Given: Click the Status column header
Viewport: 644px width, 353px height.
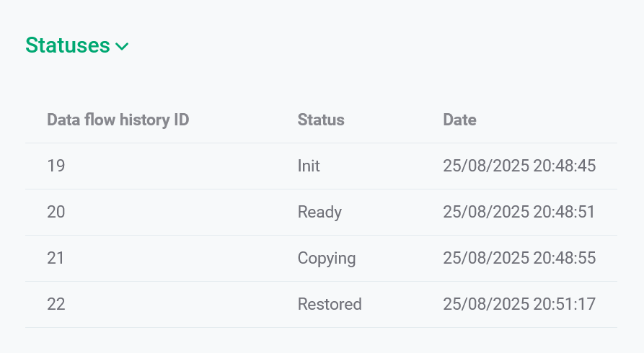Looking at the screenshot, I should (x=321, y=120).
